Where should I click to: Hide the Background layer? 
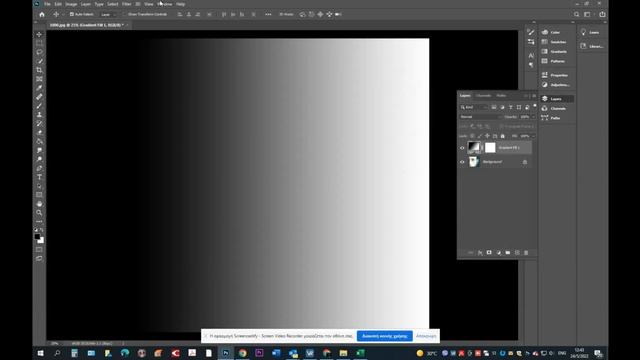pyautogui.click(x=462, y=162)
